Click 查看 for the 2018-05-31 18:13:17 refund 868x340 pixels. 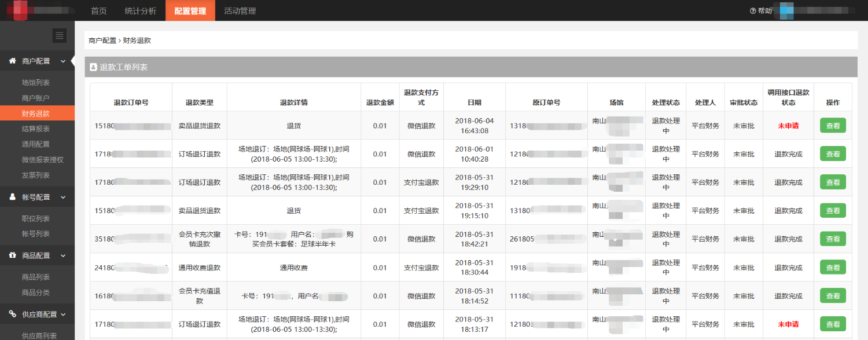click(833, 324)
